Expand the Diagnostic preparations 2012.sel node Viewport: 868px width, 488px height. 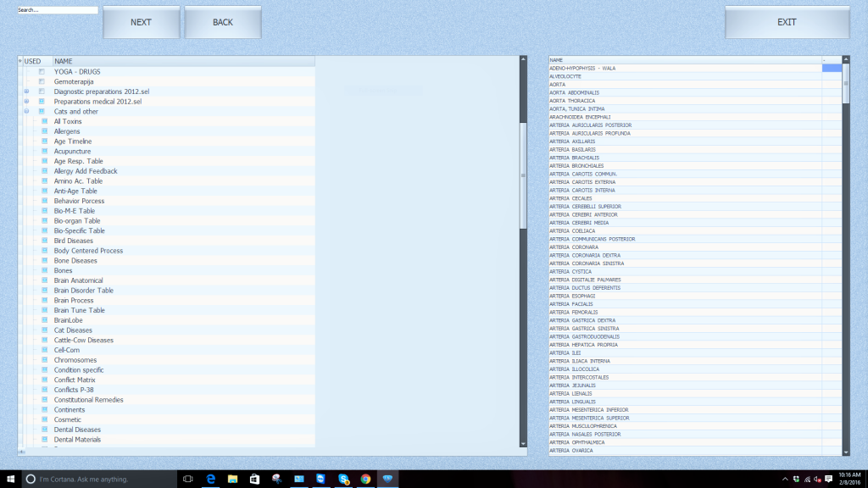26,91
